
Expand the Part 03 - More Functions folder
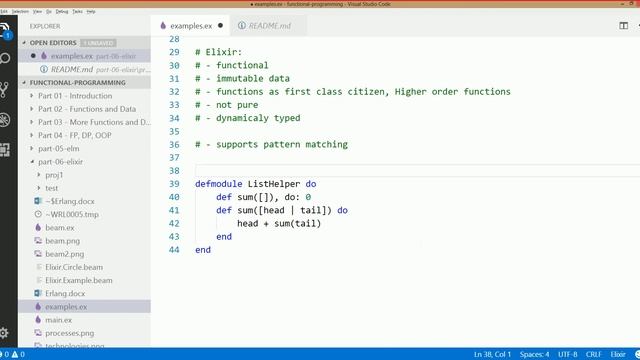pos(32,122)
